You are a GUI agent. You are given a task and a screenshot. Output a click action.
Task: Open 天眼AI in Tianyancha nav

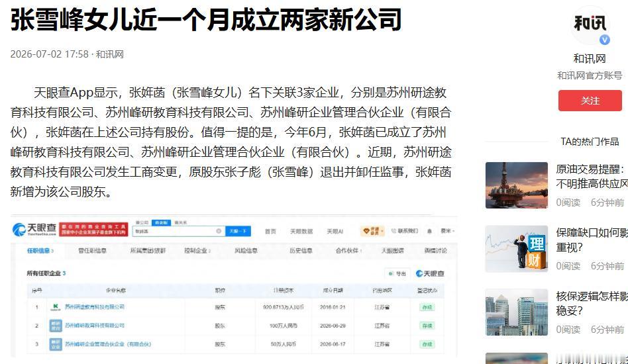click(x=335, y=231)
